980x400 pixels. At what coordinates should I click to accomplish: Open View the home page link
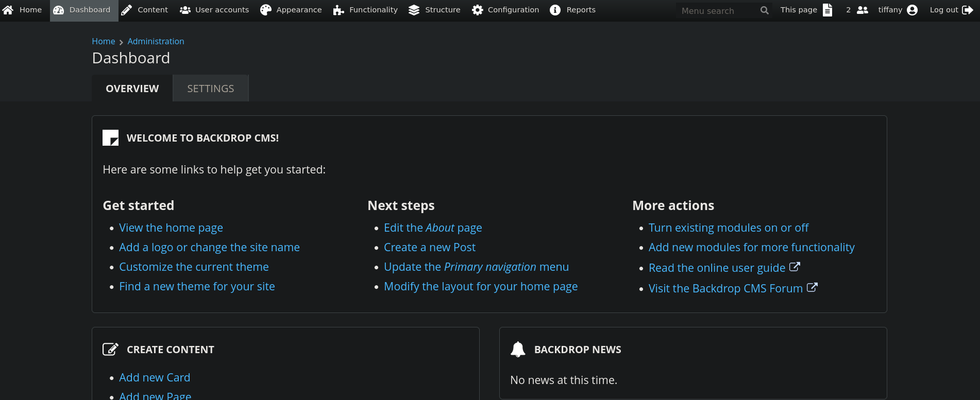(171, 228)
